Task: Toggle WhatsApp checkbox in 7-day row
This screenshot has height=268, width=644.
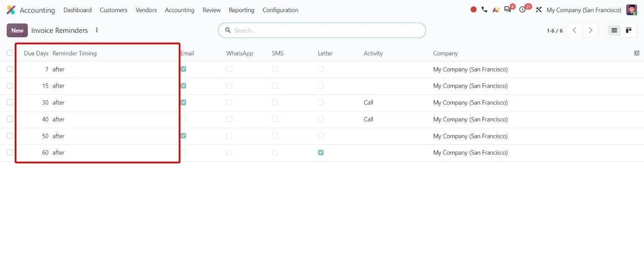Action: click(x=229, y=69)
